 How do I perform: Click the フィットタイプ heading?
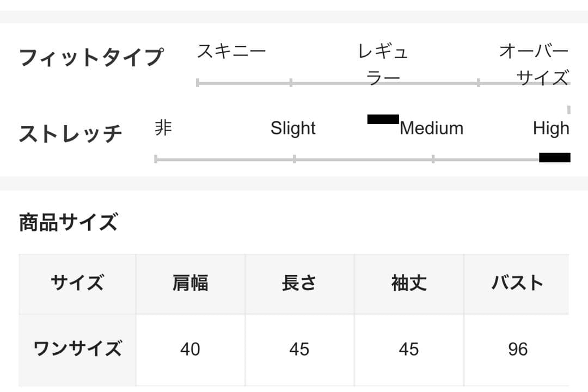[91, 57]
